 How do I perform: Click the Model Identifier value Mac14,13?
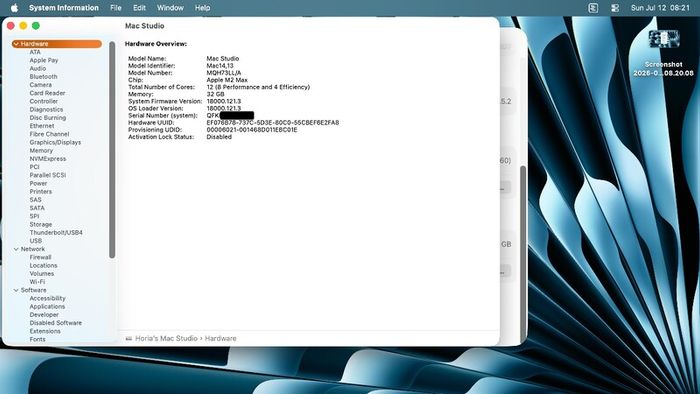point(220,66)
